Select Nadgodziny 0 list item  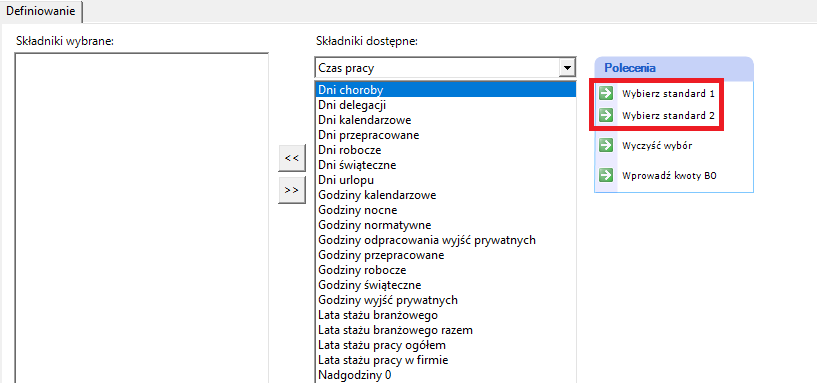tap(445, 375)
